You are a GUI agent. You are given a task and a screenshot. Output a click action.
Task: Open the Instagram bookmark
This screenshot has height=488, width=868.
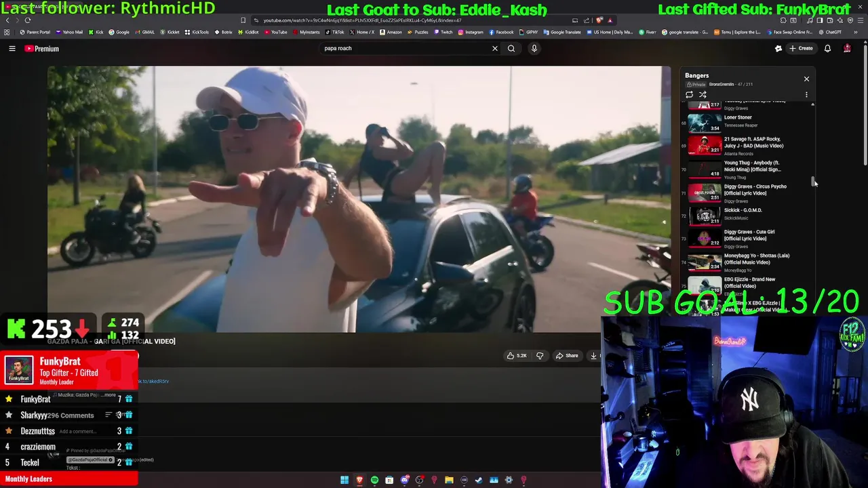point(471,32)
